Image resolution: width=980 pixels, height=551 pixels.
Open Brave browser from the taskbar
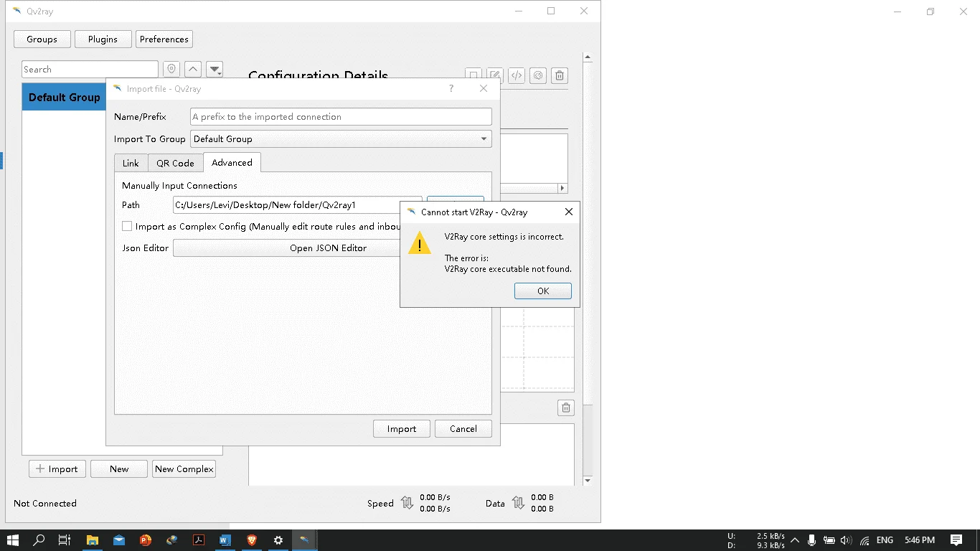(252, 540)
